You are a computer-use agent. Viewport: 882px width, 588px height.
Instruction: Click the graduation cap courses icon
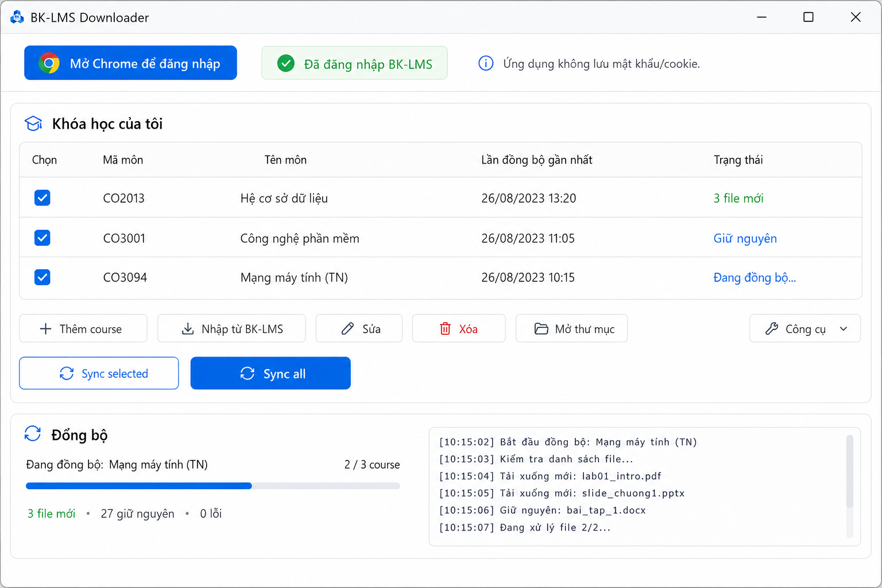[33, 123]
